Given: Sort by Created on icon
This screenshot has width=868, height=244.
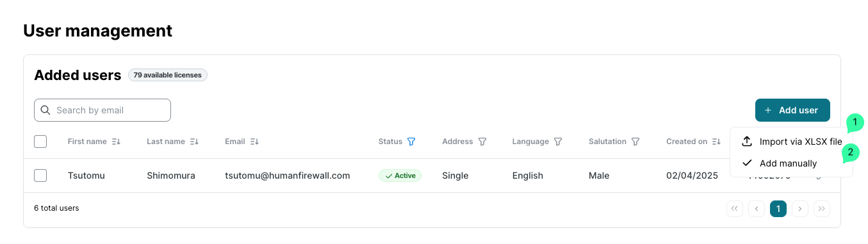Looking at the screenshot, I should click(716, 142).
